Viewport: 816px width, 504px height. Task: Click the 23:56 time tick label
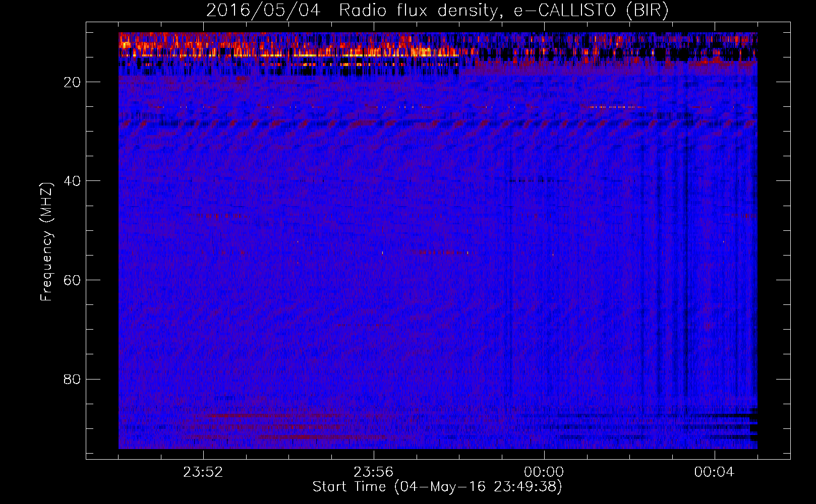click(x=373, y=472)
